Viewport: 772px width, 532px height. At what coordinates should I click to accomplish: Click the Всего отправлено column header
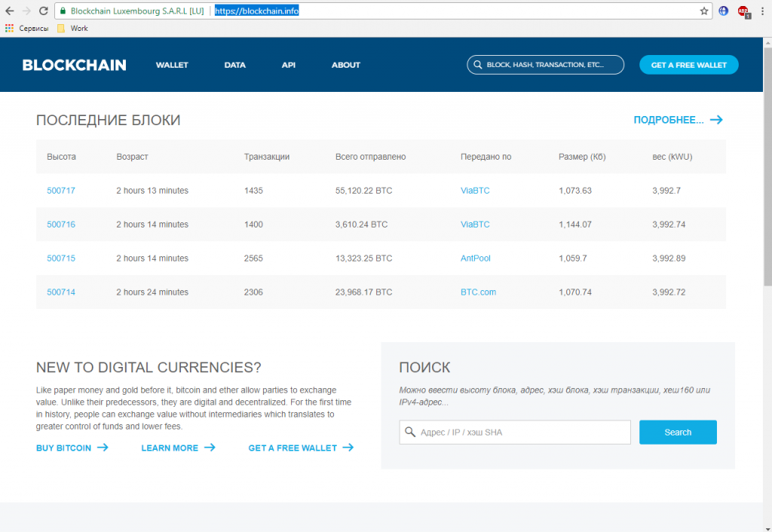tap(371, 157)
